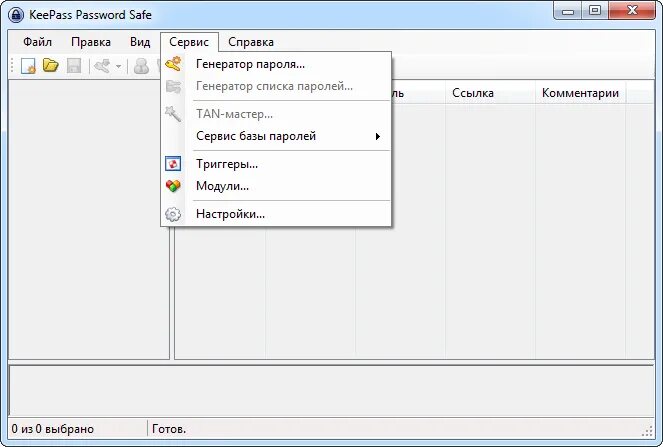Click the gear icon beside Настройки
This screenshot has width=663, height=447.
tap(173, 214)
